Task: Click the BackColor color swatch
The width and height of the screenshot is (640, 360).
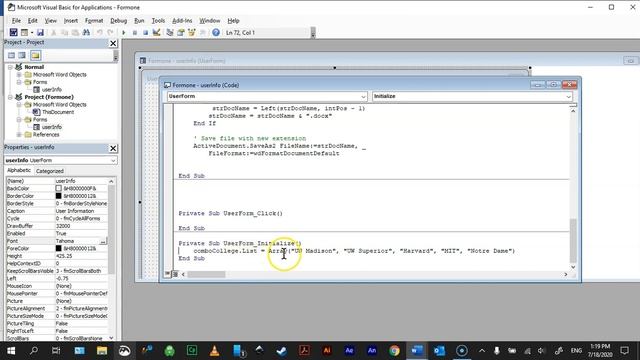Action: pos(59,188)
